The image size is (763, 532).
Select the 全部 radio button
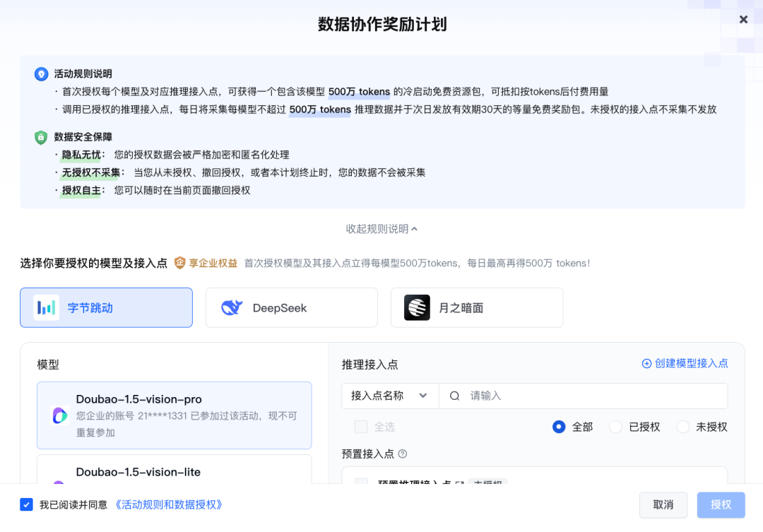[559, 427]
